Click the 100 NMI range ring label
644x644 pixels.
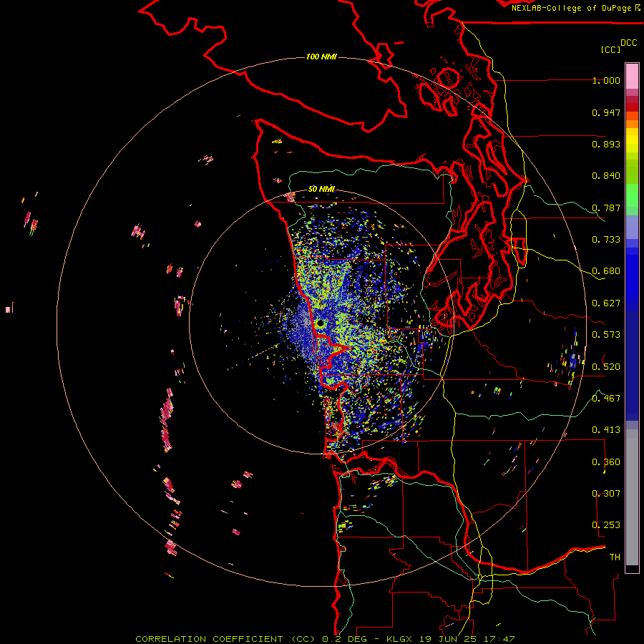coord(321,57)
